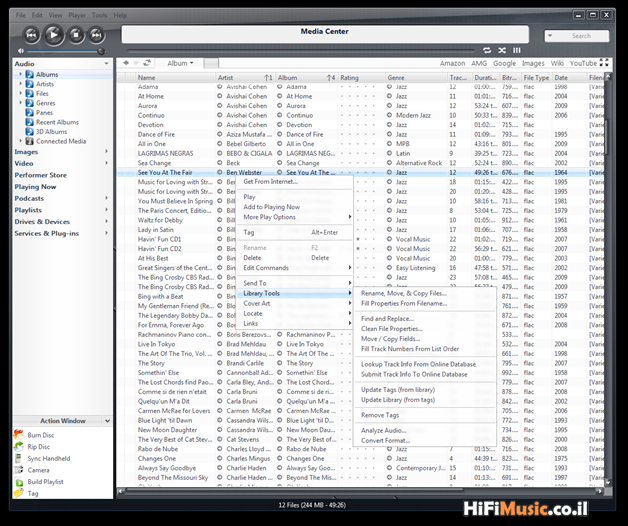Open Recent Albums view
The width and height of the screenshot is (628, 526).
click(x=57, y=122)
